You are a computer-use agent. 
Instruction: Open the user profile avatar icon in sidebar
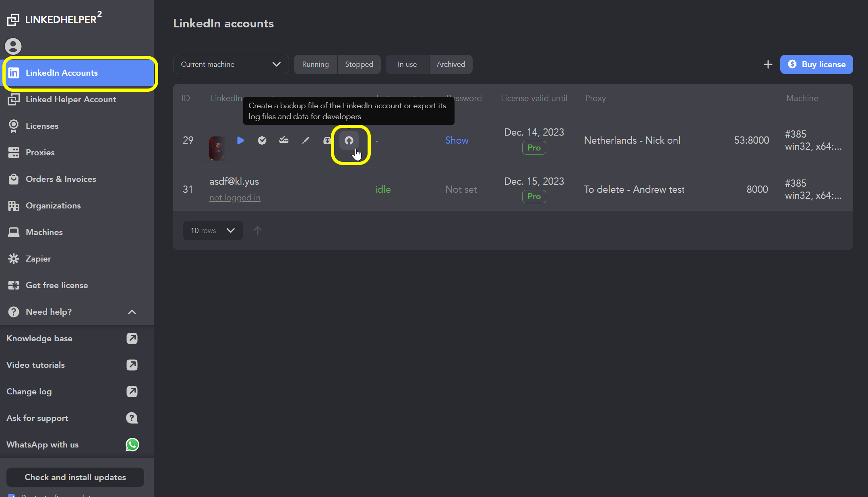[13, 46]
